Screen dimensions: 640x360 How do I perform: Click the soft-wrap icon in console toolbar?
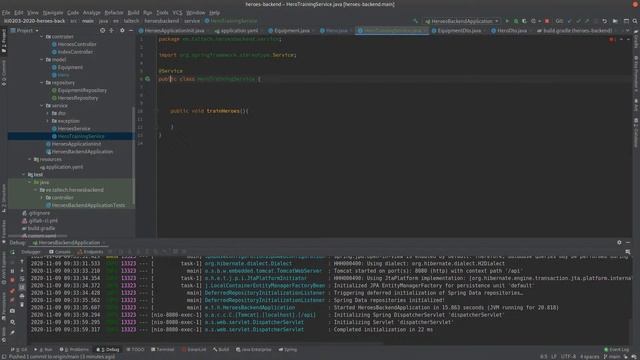(22, 279)
